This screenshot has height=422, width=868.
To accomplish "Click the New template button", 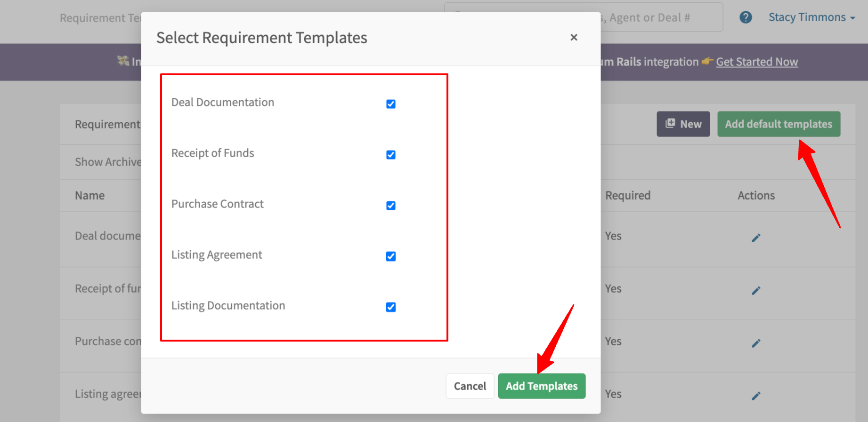I will tap(683, 124).
